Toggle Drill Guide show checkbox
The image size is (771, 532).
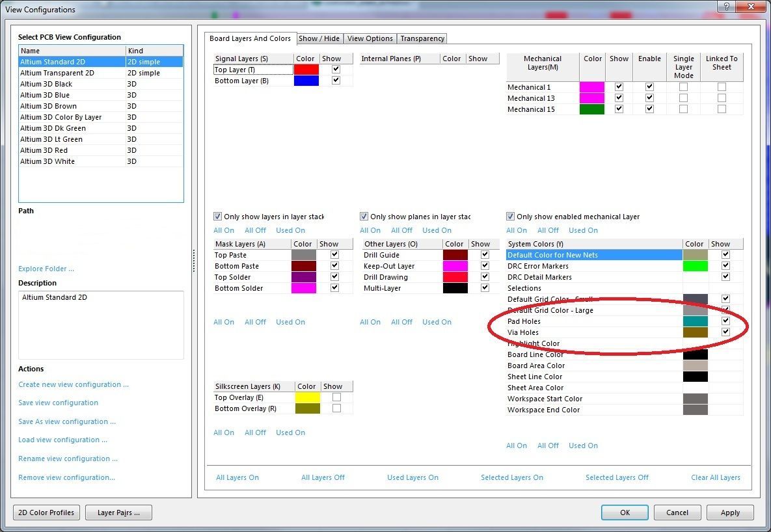tap(485, 255)
